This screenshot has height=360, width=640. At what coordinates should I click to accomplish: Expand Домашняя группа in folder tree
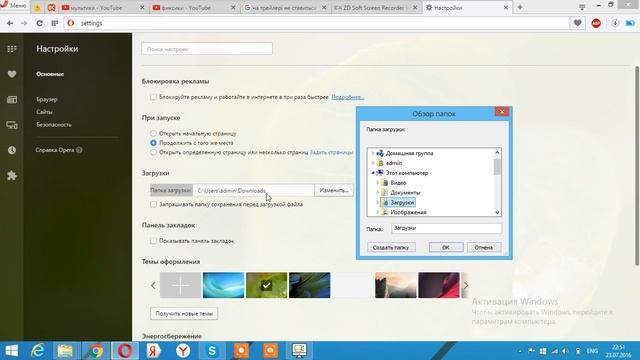pyautogui.click(x=373, y=153)
